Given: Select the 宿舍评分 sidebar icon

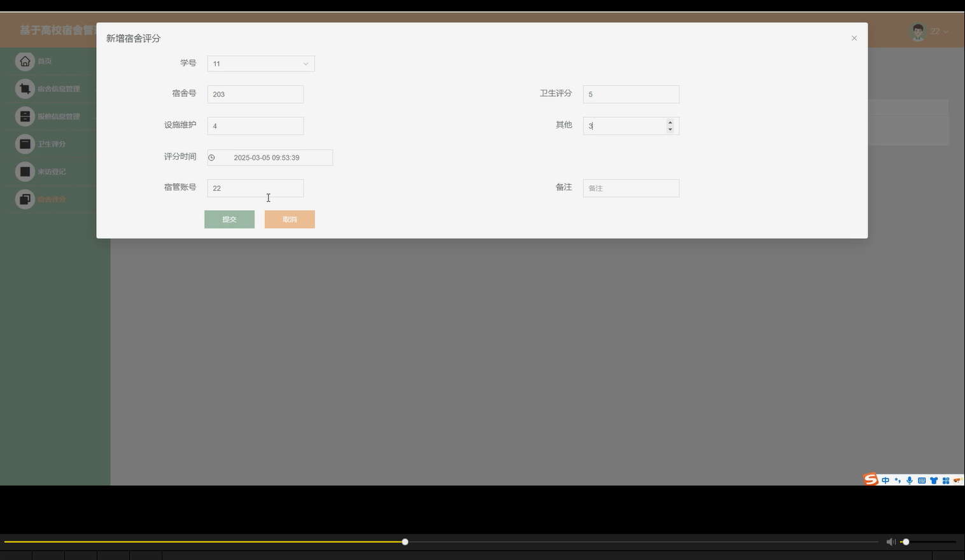Looking at the screenshot, I should (25, 199).
